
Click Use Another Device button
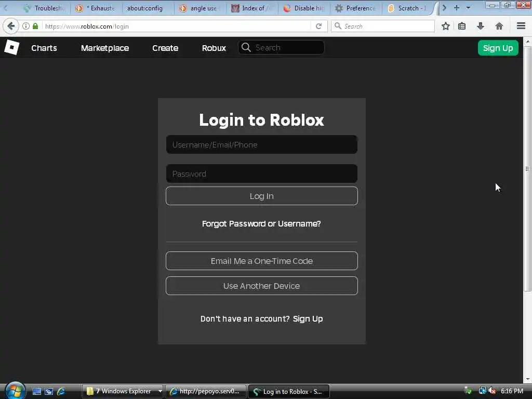(x=262, y=286)
